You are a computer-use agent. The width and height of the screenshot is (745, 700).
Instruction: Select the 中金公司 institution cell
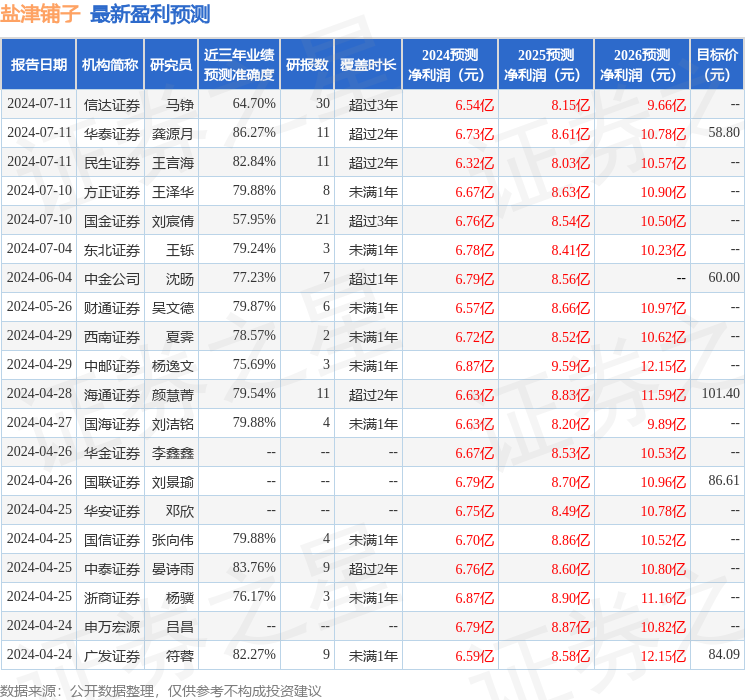pyautogui.click(x=112, y=278)
